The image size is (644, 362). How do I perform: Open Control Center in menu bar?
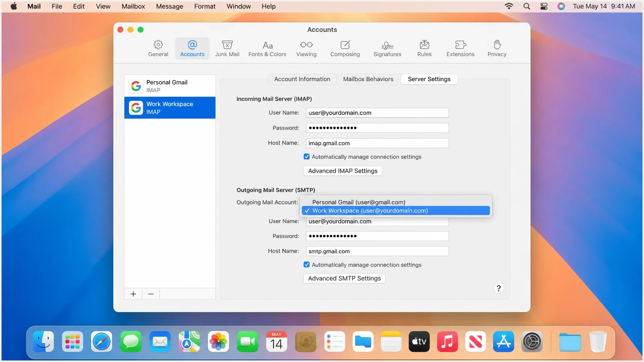(544, 6)
